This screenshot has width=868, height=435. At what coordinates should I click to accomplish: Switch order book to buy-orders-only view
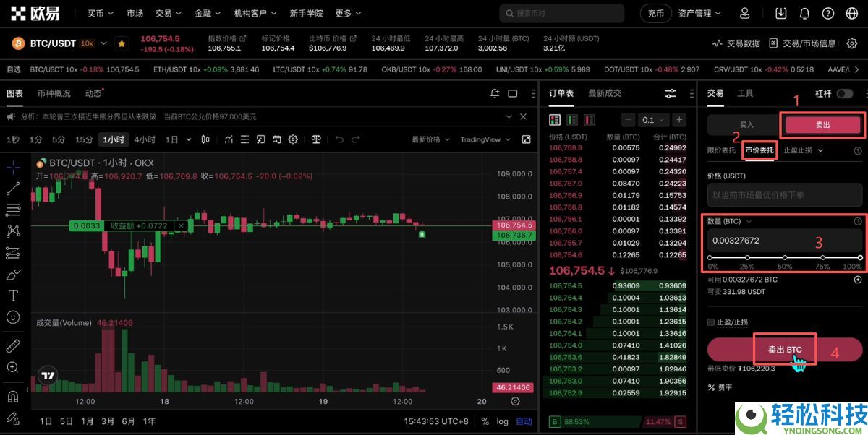pos(573,120)
